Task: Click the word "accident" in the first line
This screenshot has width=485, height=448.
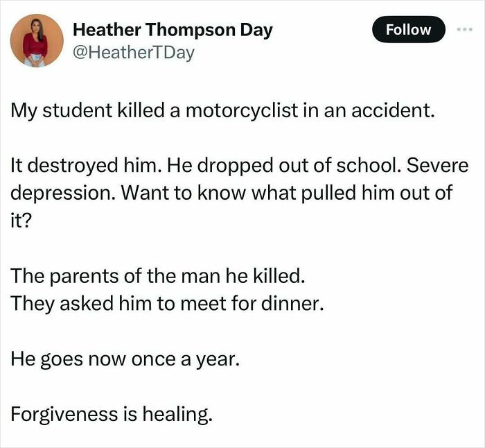Action: point(391,110)
